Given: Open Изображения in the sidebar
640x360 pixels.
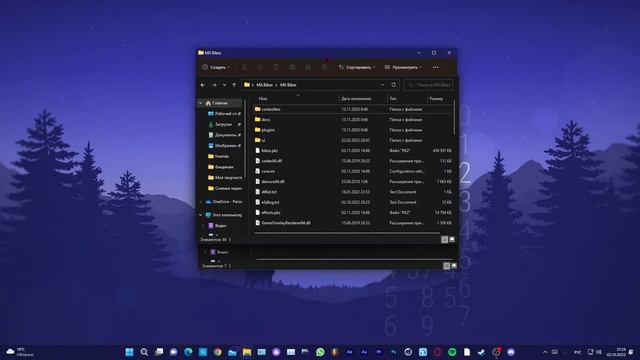Looking at the screenshot, I should [224, 146].
